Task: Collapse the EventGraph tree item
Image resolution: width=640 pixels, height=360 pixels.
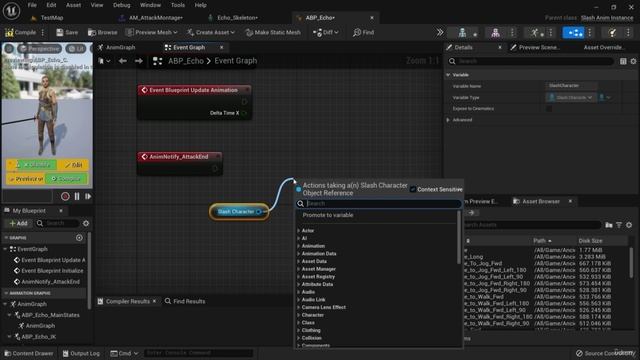Action: click(5, 249)
